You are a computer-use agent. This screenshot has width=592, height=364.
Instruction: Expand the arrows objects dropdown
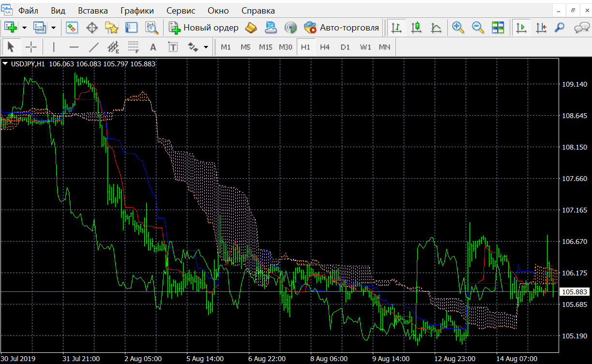click(x=206, y=47)
